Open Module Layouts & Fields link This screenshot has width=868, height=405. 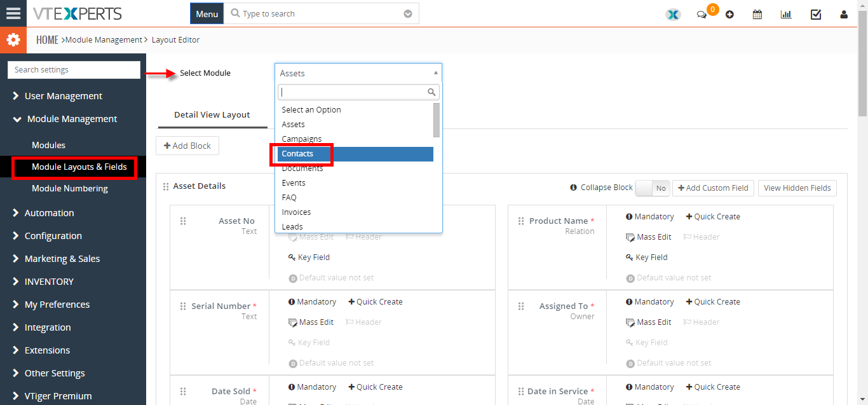coord(79,167)
